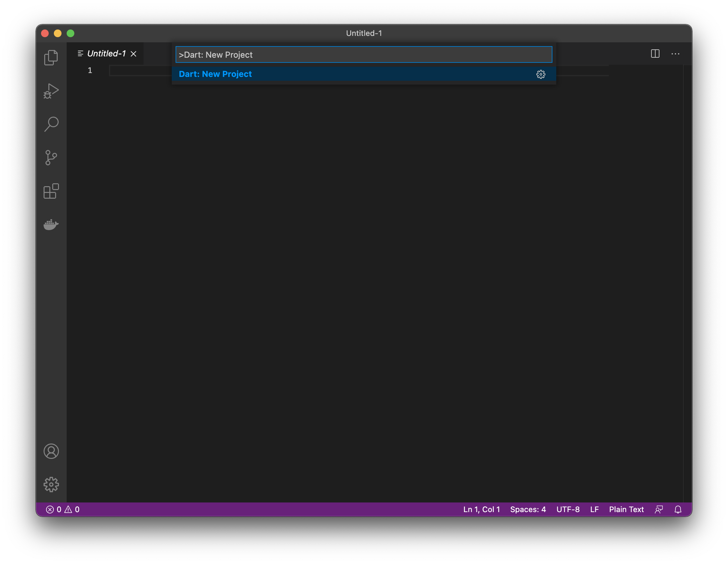Change indentation via Spaces: 4

[528, 509]
